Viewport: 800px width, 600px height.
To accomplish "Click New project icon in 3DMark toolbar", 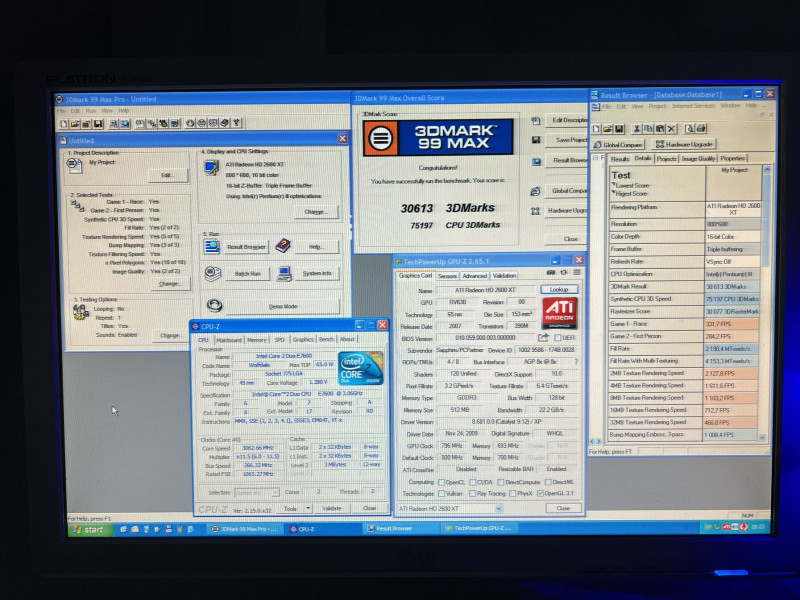I will click(64, 123).
